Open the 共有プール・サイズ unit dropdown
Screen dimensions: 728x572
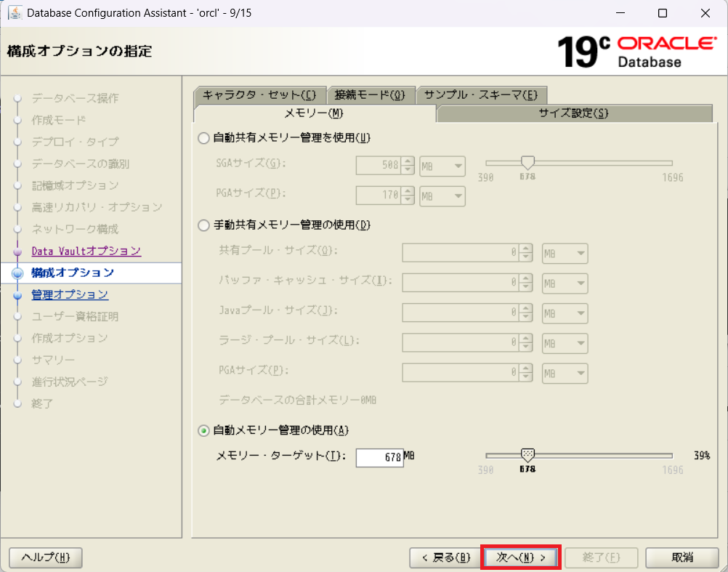(x=565, y=254)
